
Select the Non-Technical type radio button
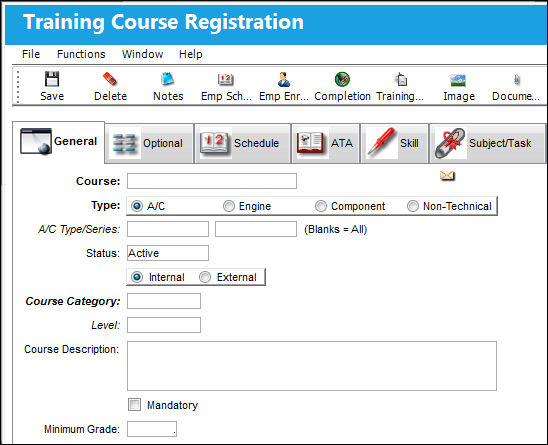412,206
